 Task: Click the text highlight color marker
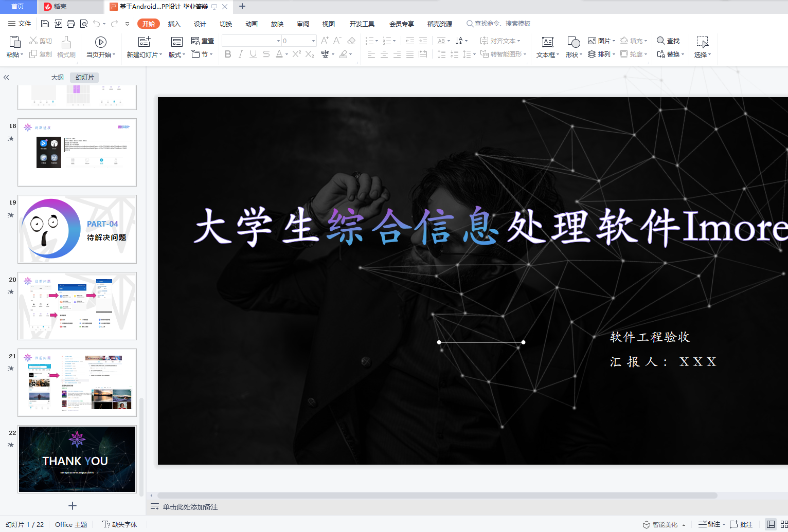tap(343, 54)
